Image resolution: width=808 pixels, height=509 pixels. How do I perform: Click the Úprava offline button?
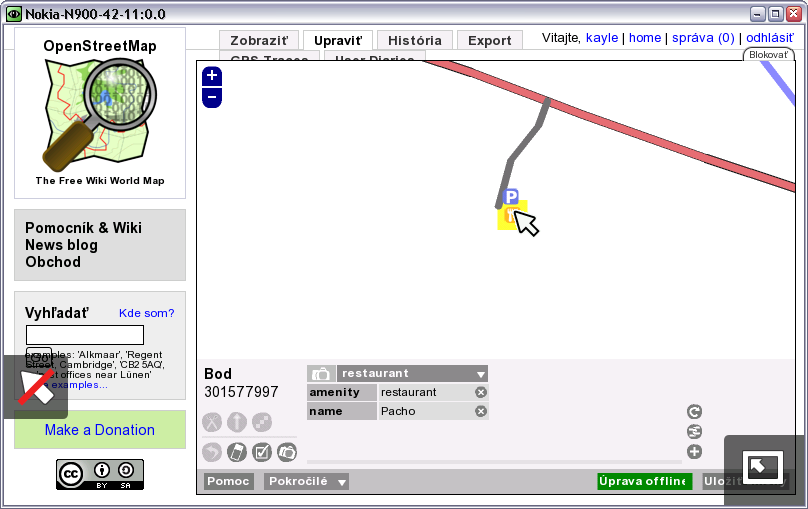[x=644, y=482]
